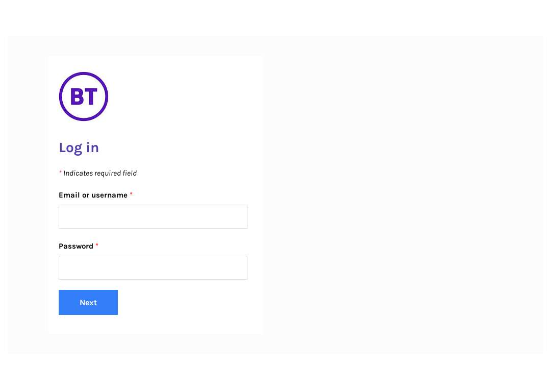Click the letter T inside BT logo
Screen dimensions: 551x392
tap(91, 96)
